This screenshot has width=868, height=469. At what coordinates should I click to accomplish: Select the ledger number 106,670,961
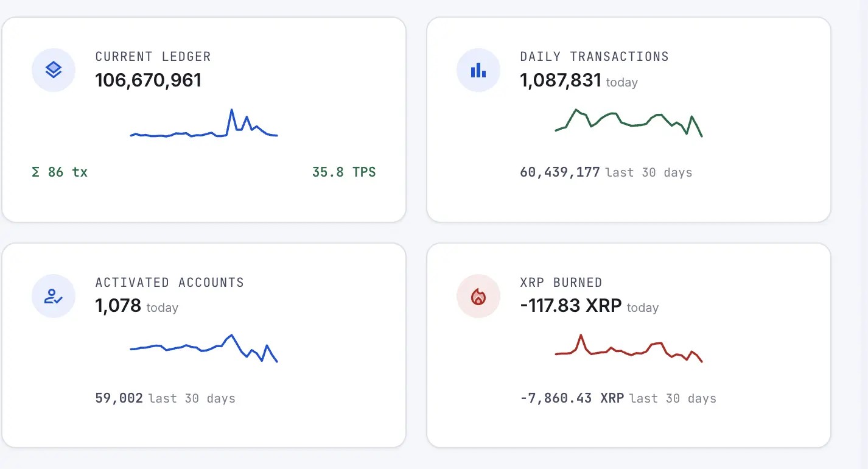point(149,80)
